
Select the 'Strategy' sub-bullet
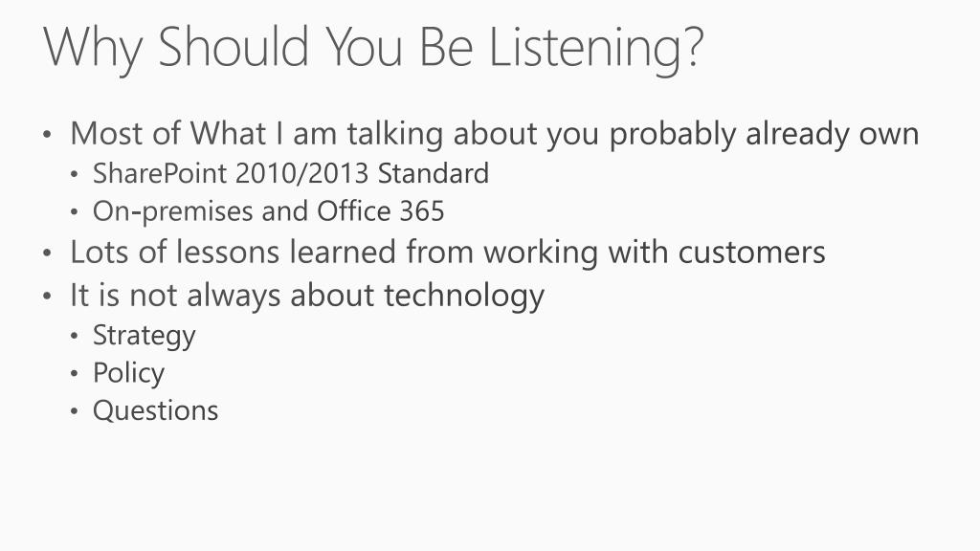pyautogui.click(x=144, y=336)
